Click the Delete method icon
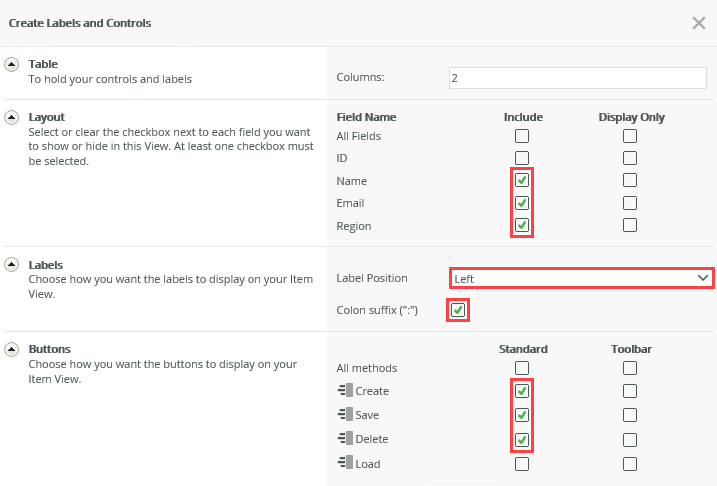 (x=344, y=439)
